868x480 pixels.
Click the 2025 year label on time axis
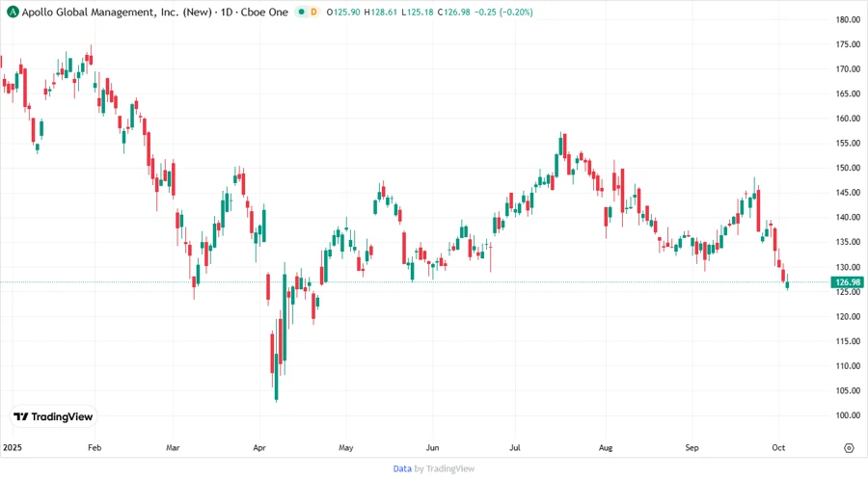pos(13,448)
